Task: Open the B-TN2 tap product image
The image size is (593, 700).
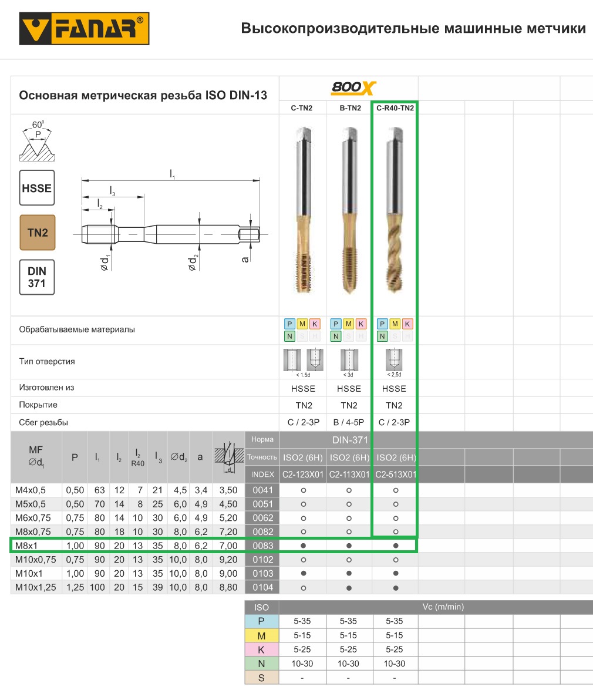Action: 349,210
